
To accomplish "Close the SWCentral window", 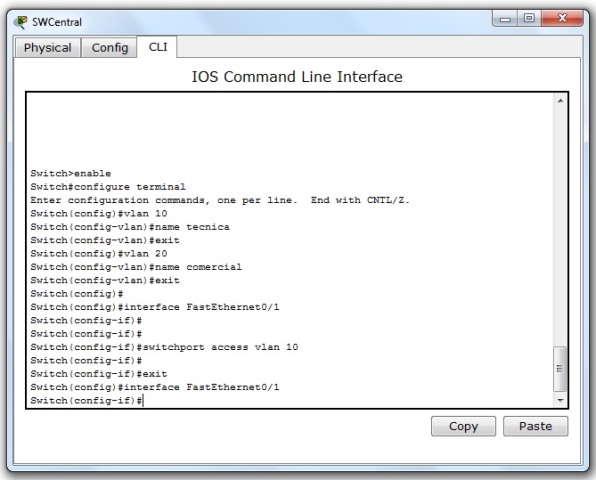I will pyautogui.click(x=562, y=18).
